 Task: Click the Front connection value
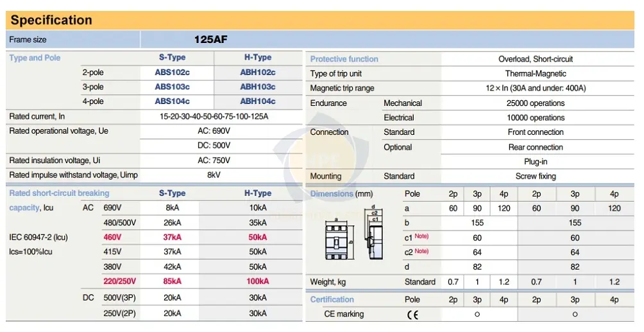[x=536, y=132]
